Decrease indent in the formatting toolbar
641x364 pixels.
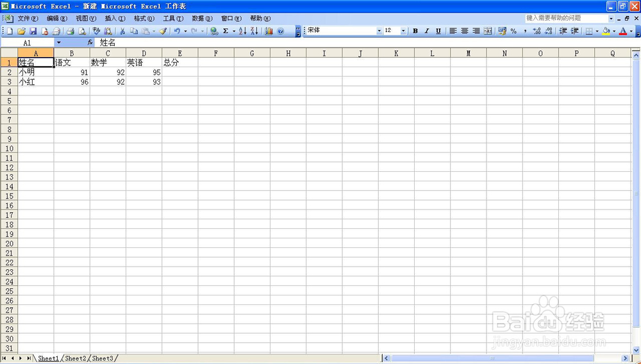pyautogui.click(x=563, y=31)
